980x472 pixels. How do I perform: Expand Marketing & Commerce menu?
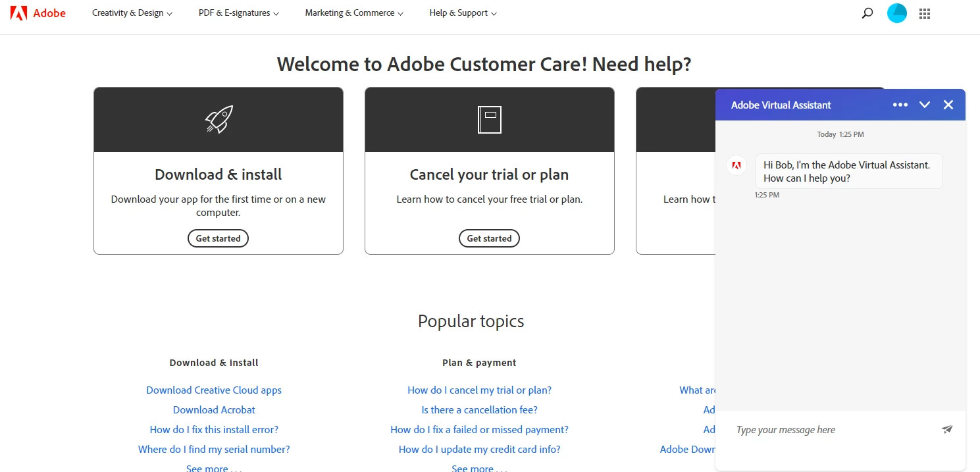click(354, 13)
